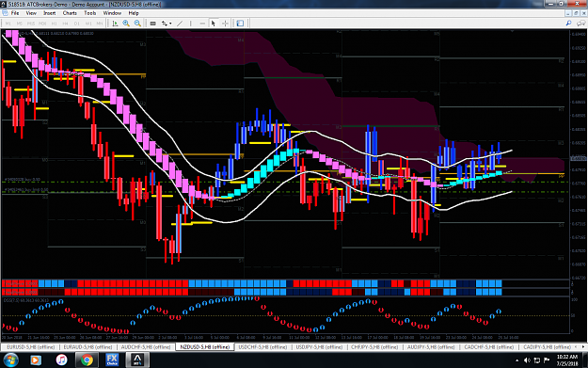The height and width of the screenshot is (368, 588).
Task: Open the Charts menu
Action: [x=70, y=13]
